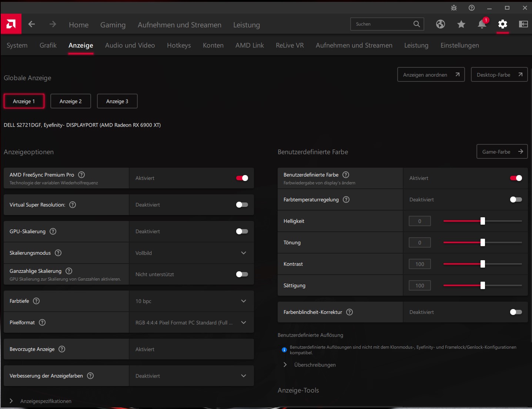Open favorites via the star icon
Image resolution: width=532 pixels, height=409 pixels.
click(x=461, y=24)
